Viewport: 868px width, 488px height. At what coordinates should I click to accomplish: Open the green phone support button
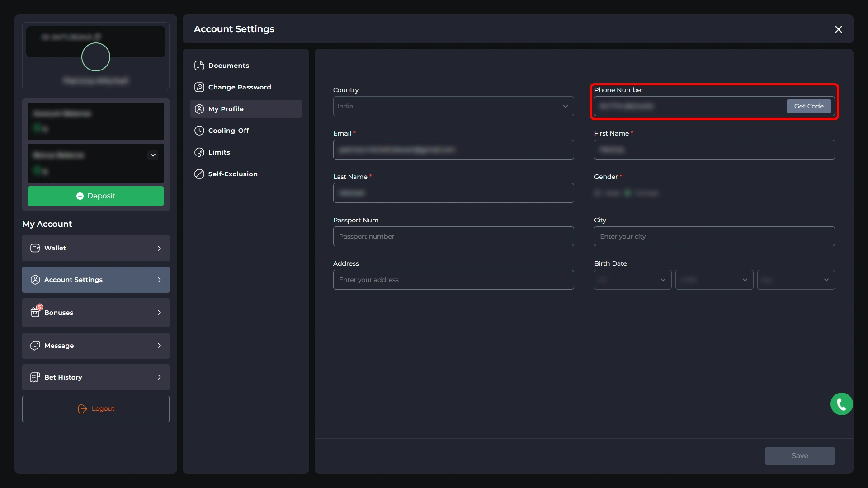(841, 404)
